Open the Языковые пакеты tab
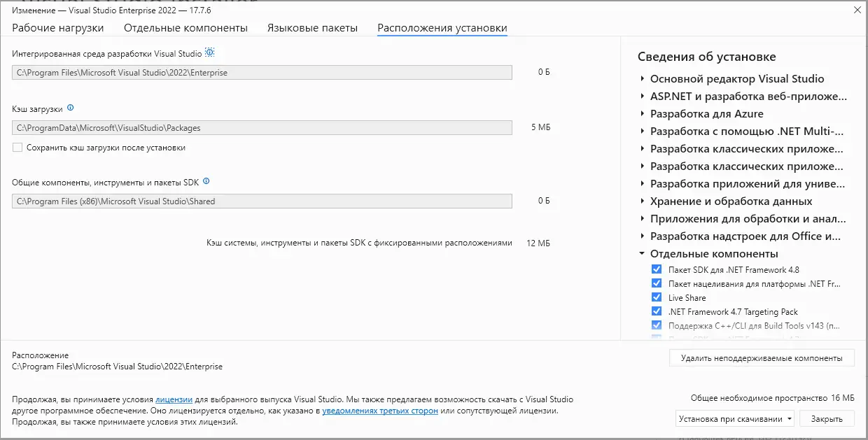Screen dimensions: 868x440 click(313, 27)
